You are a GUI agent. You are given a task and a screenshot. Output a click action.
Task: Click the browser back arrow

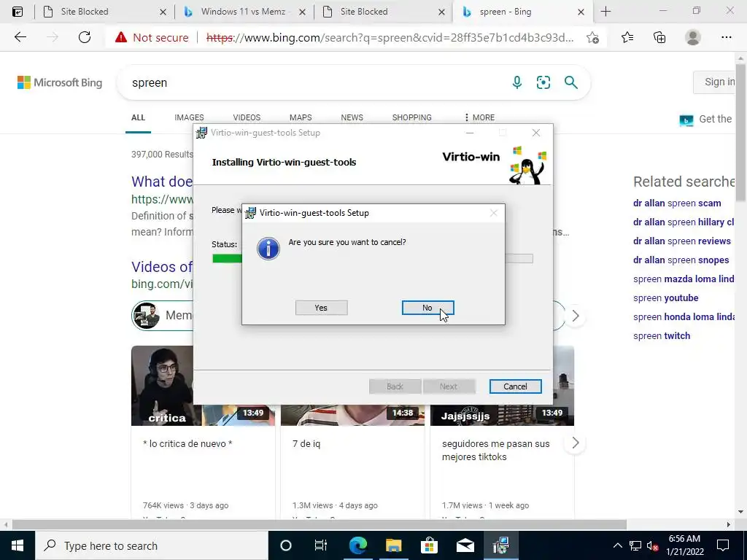[20, 37]
